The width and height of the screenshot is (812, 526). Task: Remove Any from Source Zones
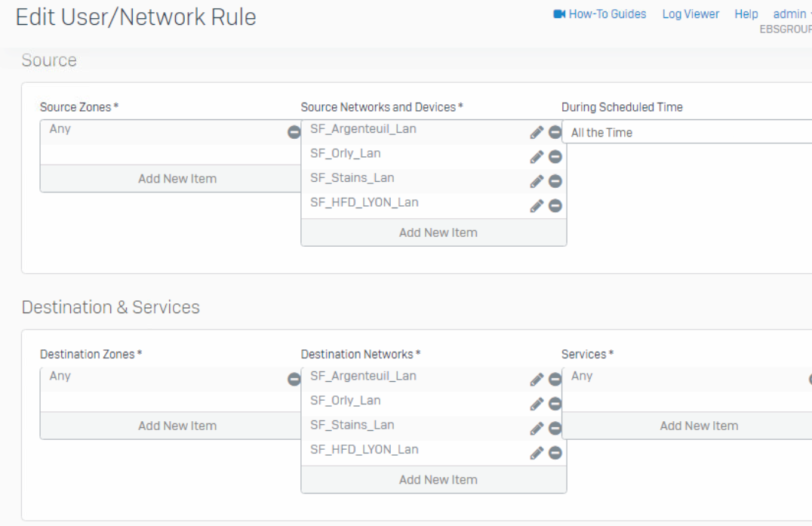[294, 132]
